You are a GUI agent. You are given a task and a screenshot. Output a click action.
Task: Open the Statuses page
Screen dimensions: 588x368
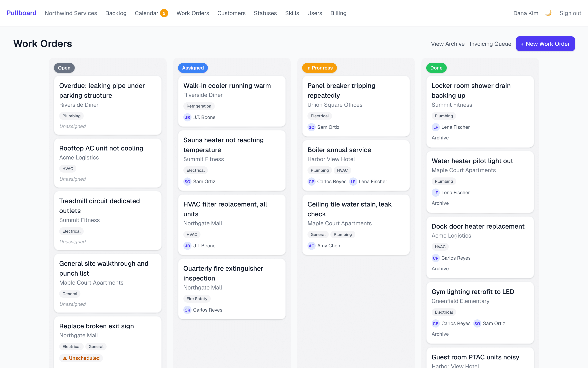coord(265,13)
